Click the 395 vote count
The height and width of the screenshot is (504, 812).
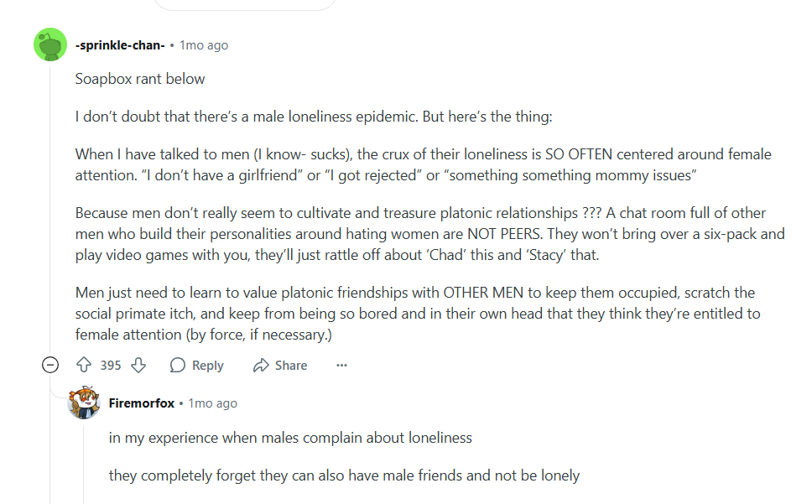[111, 366]
